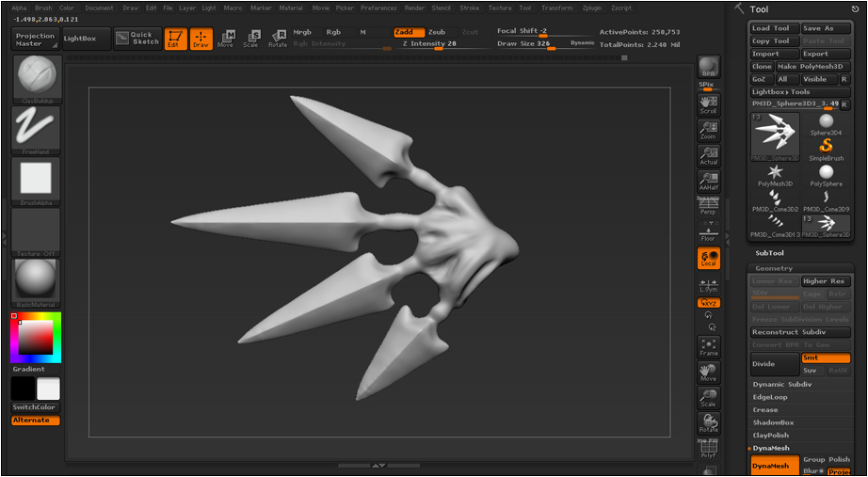Disable the Smt option beside Divide
This screenshot has width=868, height=477.
click(826, 358)
